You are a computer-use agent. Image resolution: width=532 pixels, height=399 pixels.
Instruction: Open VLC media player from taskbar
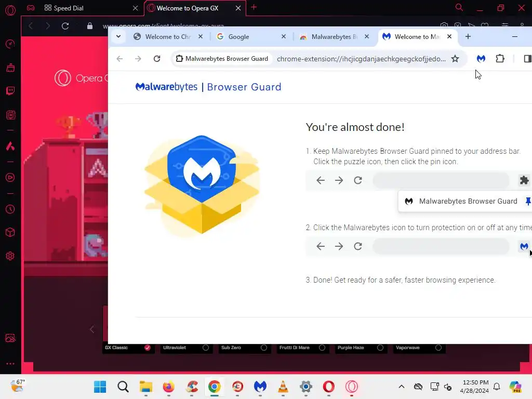(283, 387)
